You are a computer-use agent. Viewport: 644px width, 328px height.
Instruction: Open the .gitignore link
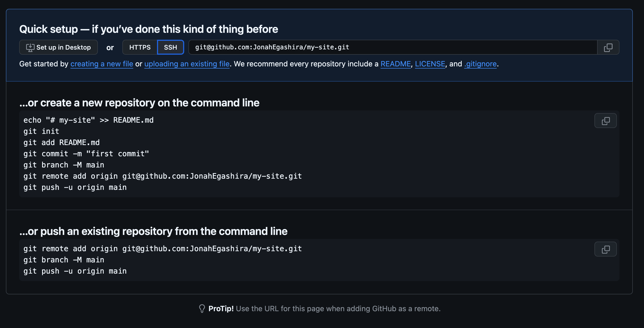[480, 64]
